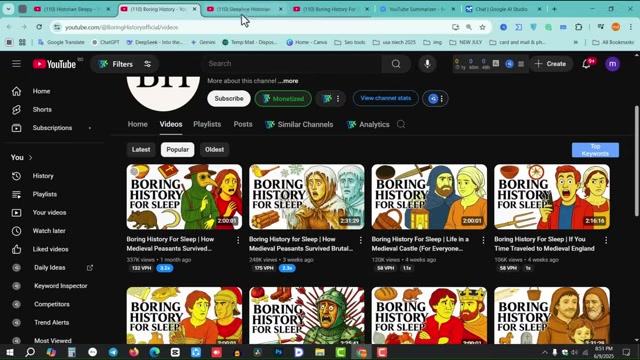Open the Medieval Castle video thumbnail
640x360 pixels.
point(429,197)
